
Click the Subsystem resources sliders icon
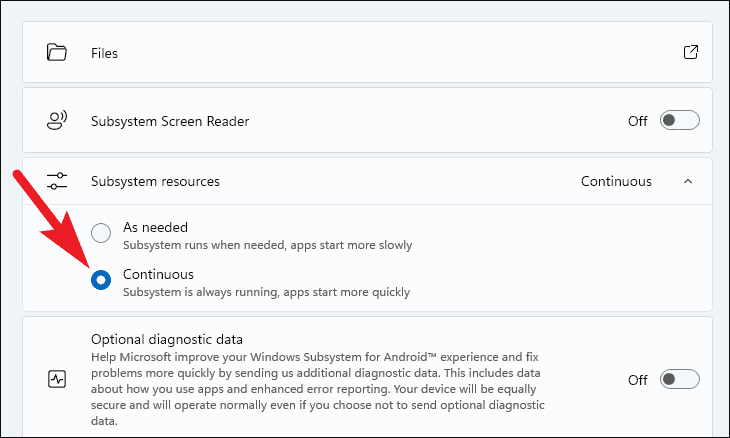pyautogui.click(x=57, y=181)
